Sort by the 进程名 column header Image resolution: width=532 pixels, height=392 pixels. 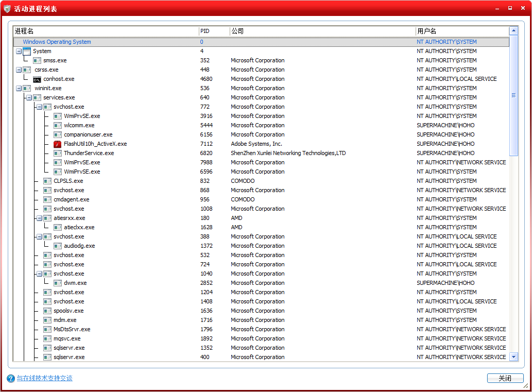106,31
